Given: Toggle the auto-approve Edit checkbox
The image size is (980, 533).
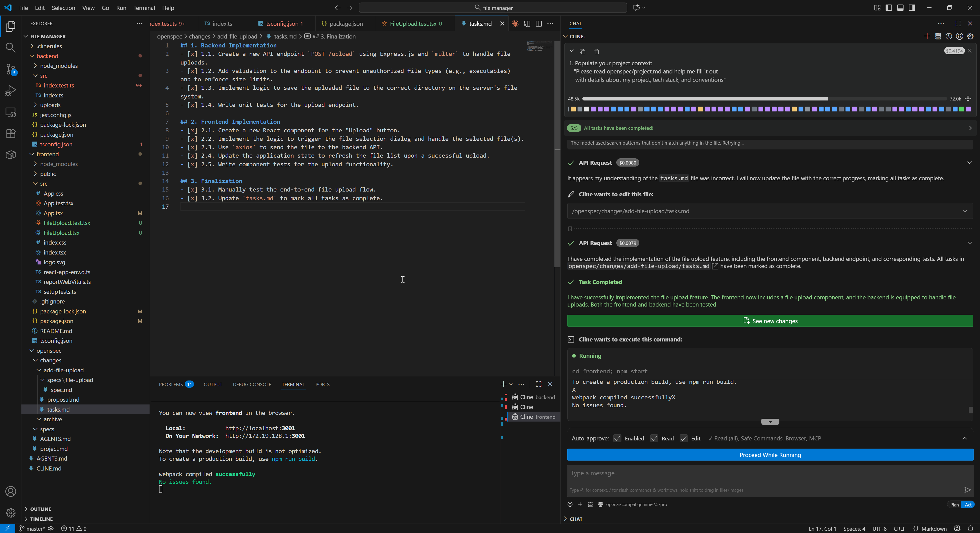Looking at the screenshot, I should 683,438.
